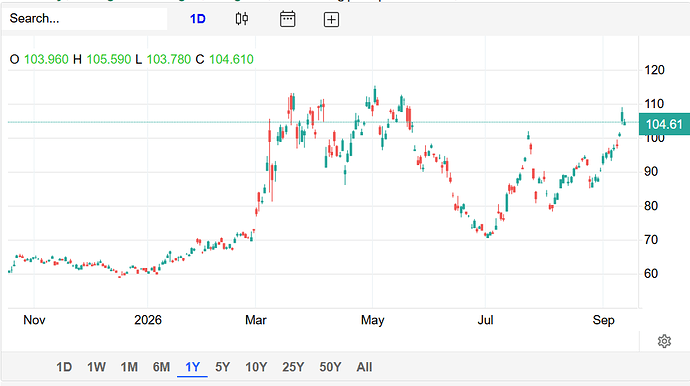Choose the 10Y time range
This screenshot has height=386, width=690.
point(256,367)
